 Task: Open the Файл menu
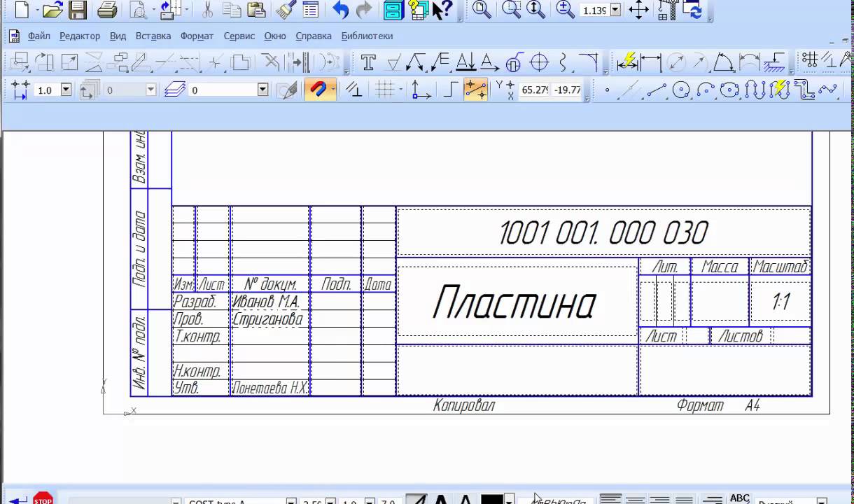pyautogui.click(x=38, y=36)
